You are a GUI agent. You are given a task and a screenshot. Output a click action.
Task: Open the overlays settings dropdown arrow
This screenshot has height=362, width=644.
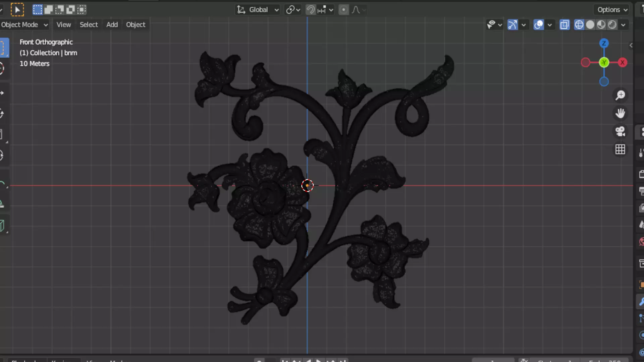pyautogui.click(x=550, y=24)
